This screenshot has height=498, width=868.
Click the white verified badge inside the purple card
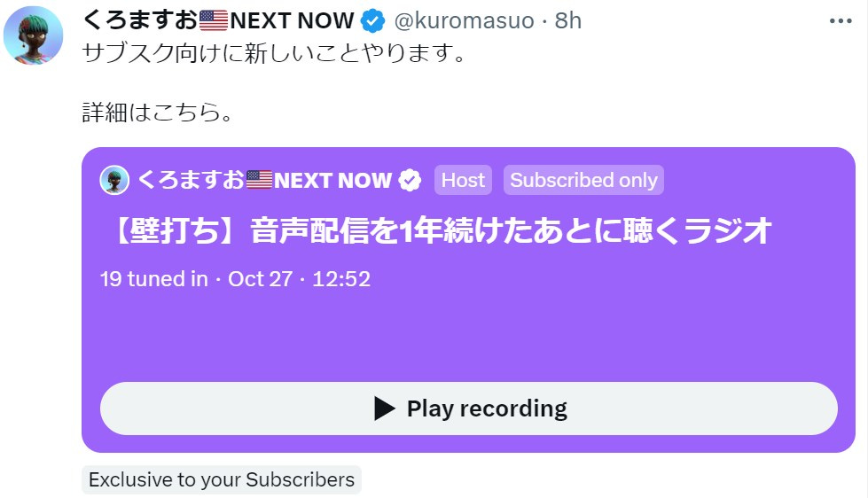(x=410, y=181)
